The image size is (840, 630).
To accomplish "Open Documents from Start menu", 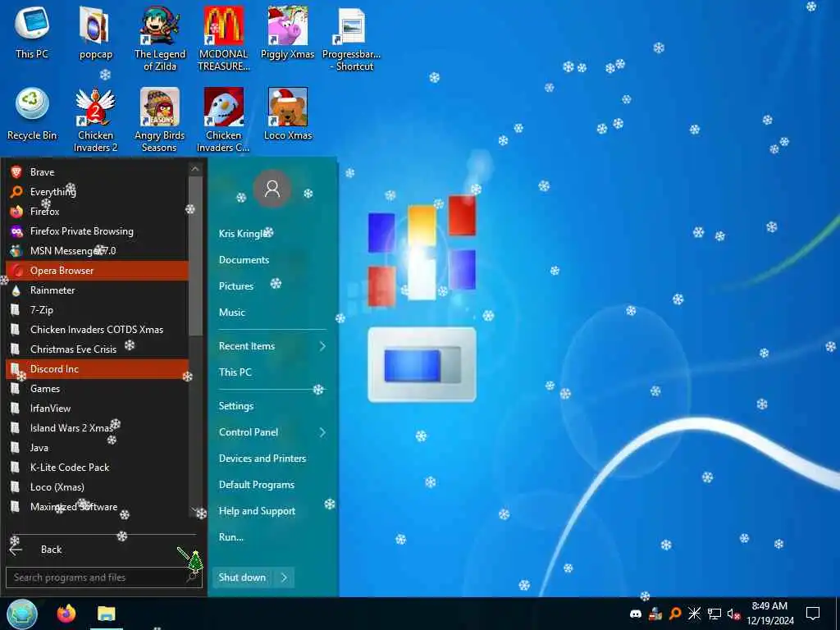I will tap(244, 260).
